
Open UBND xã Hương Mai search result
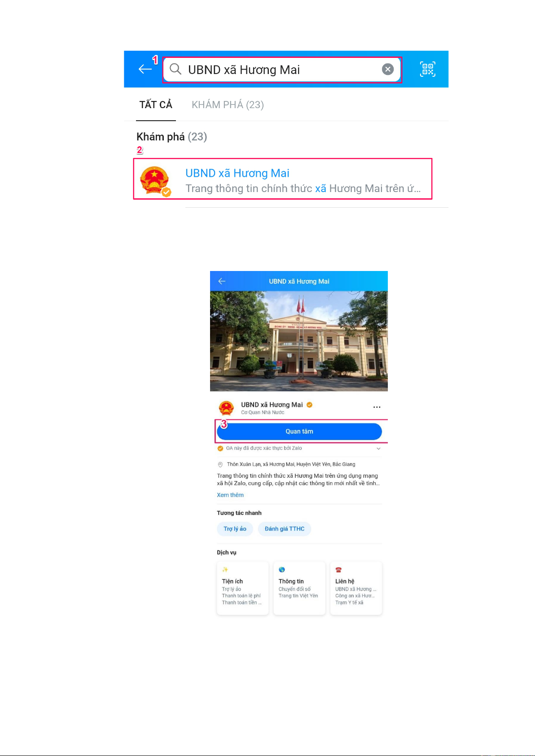(x=283, y=179)
